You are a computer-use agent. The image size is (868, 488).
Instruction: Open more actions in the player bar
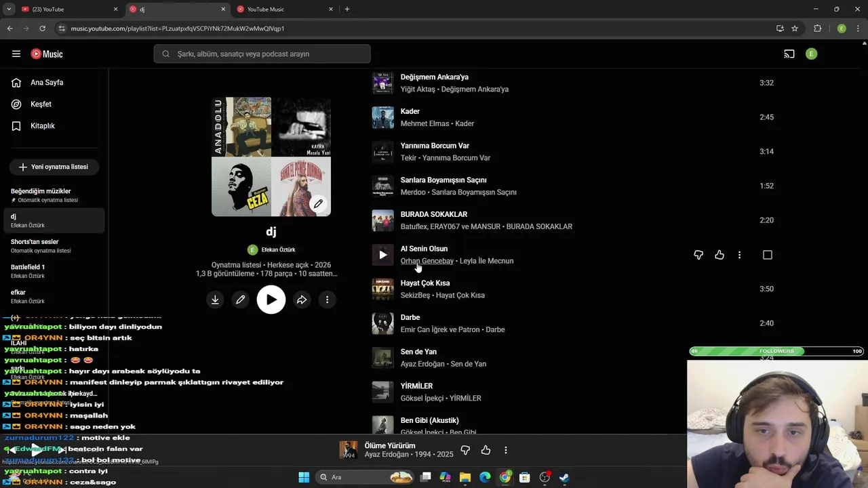505,450
